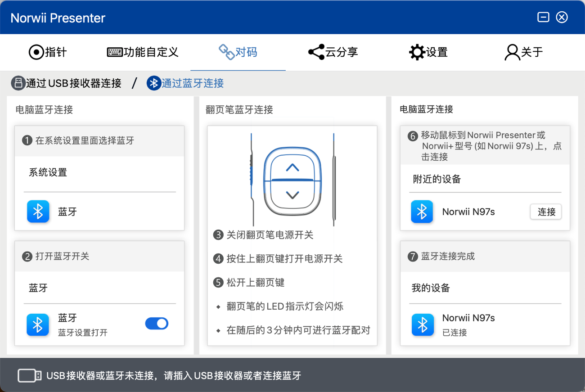The width and height of the screenshot is (585, 392).
Task: Click the chain link icon beside 对码
Action: [226, 52]
